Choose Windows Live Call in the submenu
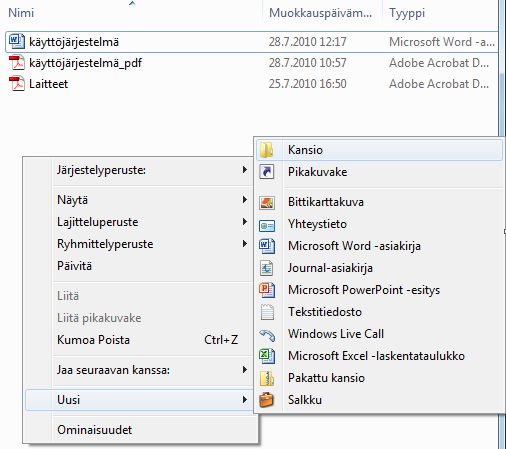This screenshot has width=506, height=449. (379, 334)
